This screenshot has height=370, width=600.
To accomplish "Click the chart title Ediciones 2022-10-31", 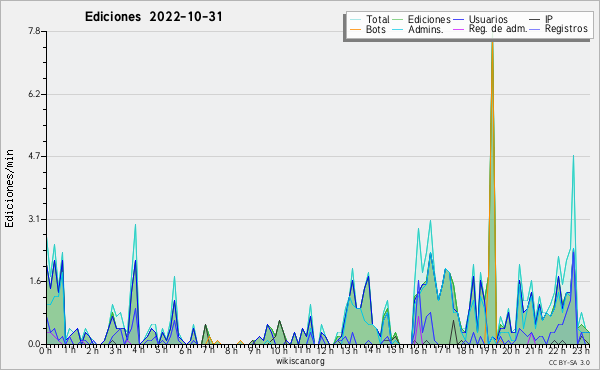I will 153,17.
